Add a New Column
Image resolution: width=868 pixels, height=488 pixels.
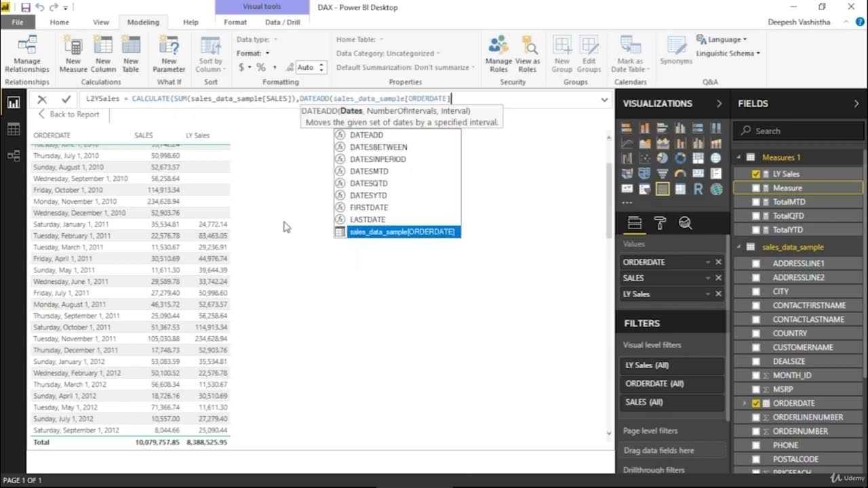[103, 54]
